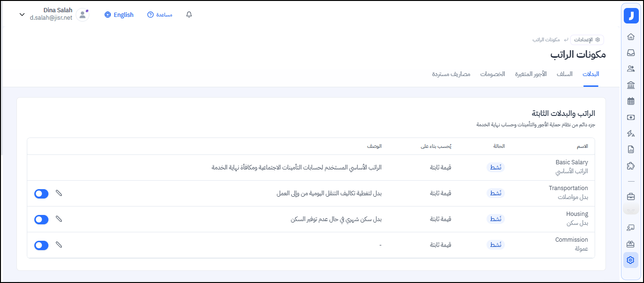Open the inbox tray icon in sidebar
This screenshot has height=283, width=644.
pos(631,53)
